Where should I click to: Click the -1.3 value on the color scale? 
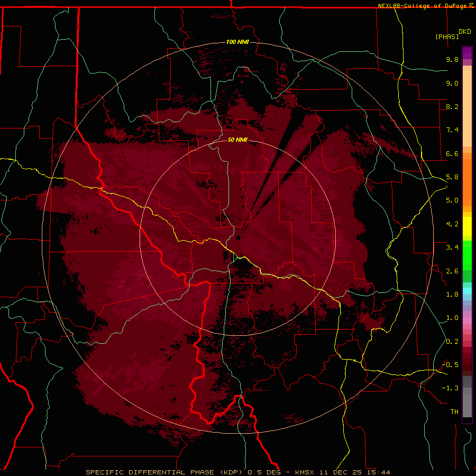[450, 388]
